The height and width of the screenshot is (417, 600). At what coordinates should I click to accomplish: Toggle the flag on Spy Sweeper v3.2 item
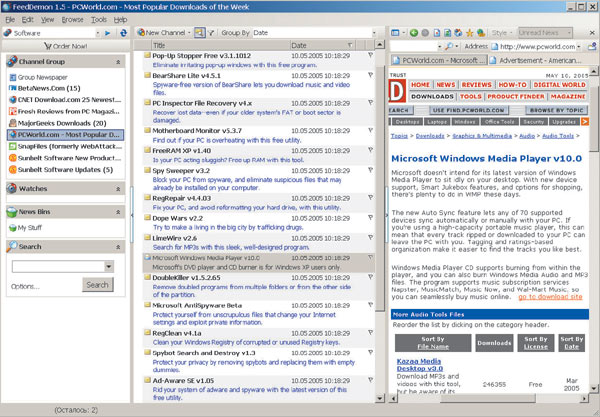369,170
